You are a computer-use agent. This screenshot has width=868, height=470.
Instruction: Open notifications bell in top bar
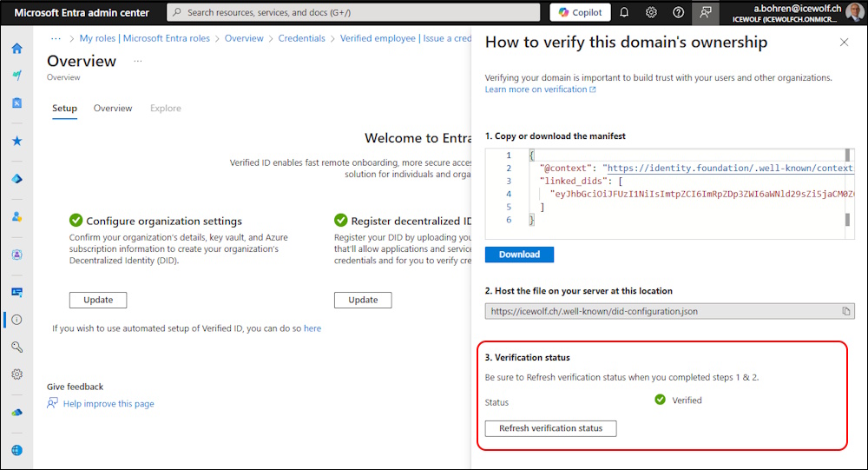click(x=624, y=12)
